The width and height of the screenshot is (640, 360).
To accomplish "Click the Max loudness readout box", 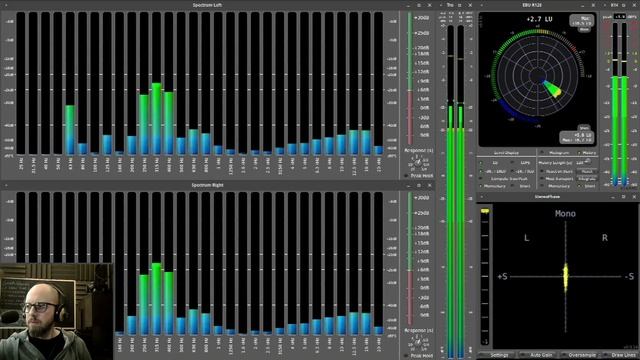I will (x=582, y=21).
